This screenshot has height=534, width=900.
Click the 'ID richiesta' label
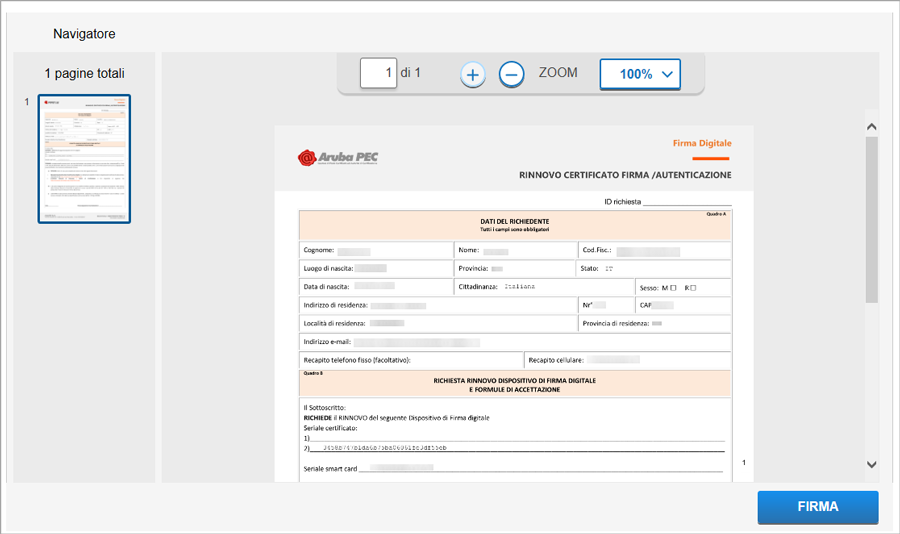[x=622, y=202]
